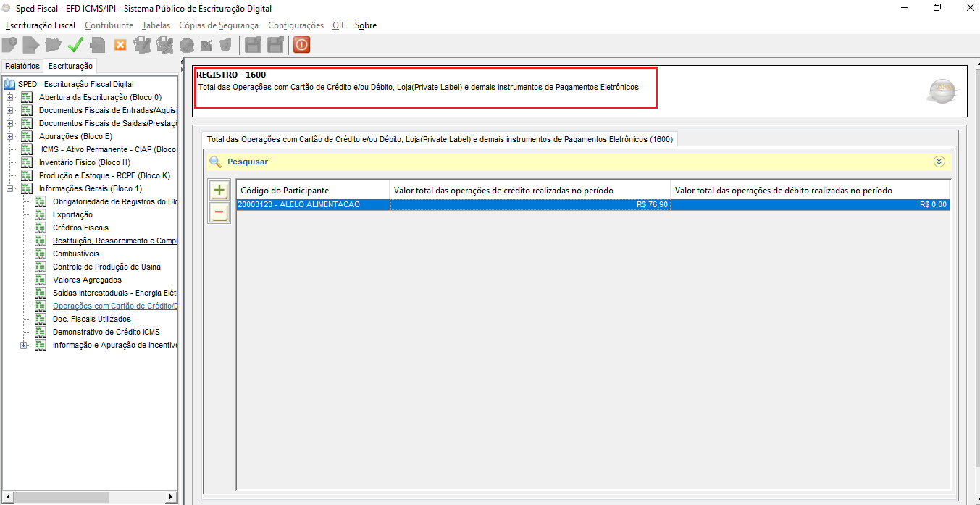Expand the Abertura da Escrituração (Bloco 0) node

pyautogui.click(x=10, y=97)
